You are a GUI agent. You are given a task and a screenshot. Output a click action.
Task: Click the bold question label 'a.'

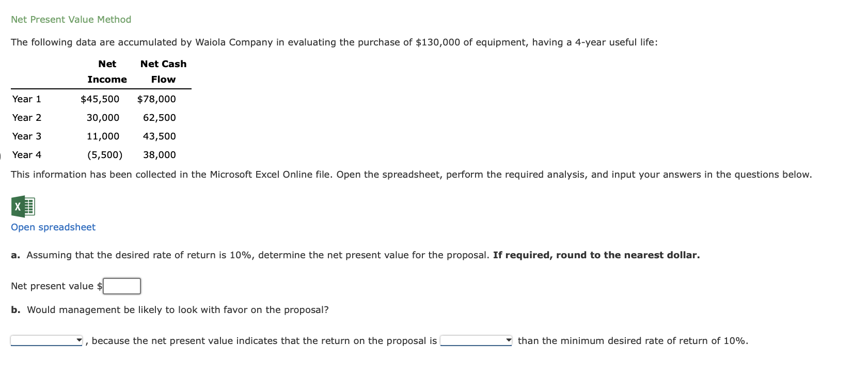tap(15, 255)
